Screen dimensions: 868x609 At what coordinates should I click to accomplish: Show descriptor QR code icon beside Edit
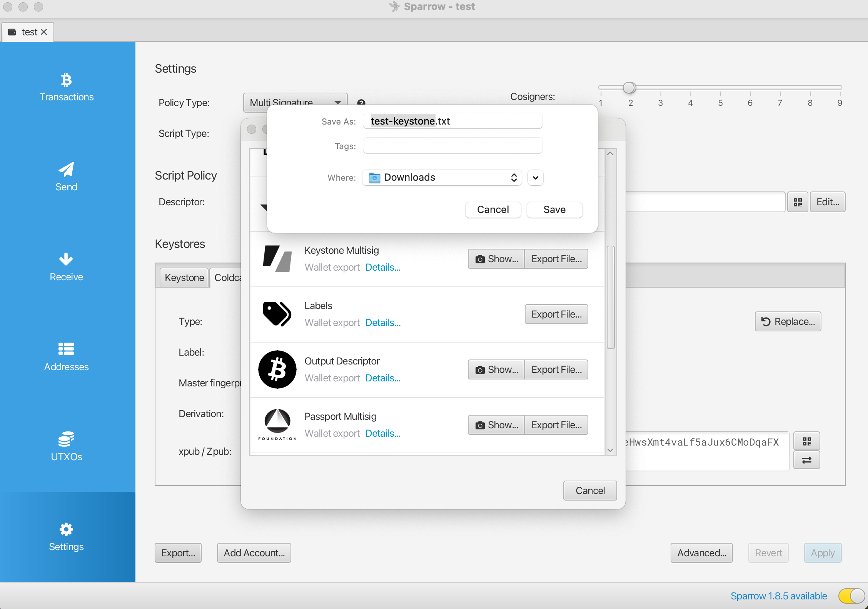[x=798, y=202]
